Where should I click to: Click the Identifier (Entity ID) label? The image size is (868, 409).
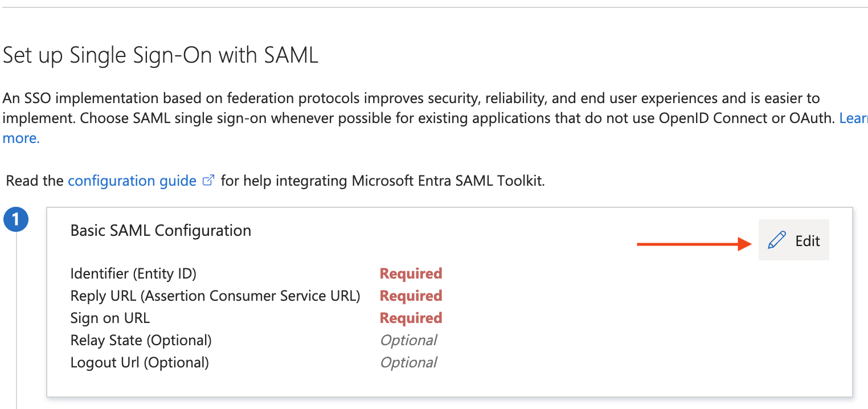click(133, 274)
